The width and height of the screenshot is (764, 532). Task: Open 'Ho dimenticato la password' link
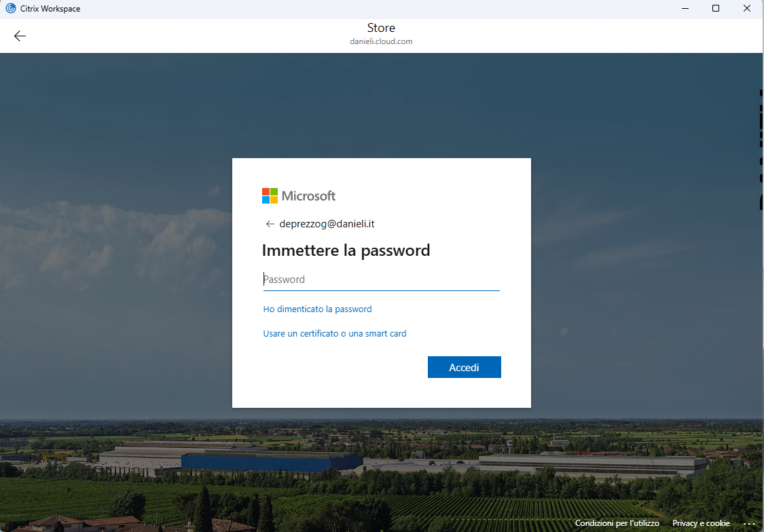click(317, 309)
